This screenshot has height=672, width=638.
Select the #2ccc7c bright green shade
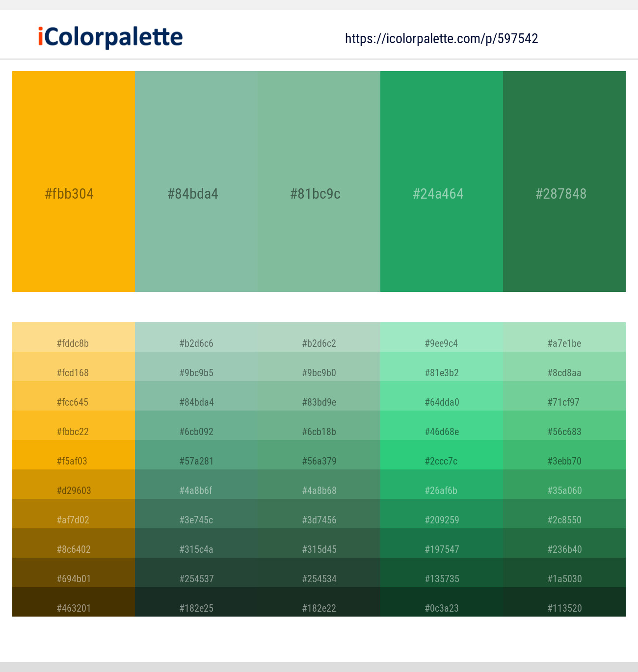[442, 455]
